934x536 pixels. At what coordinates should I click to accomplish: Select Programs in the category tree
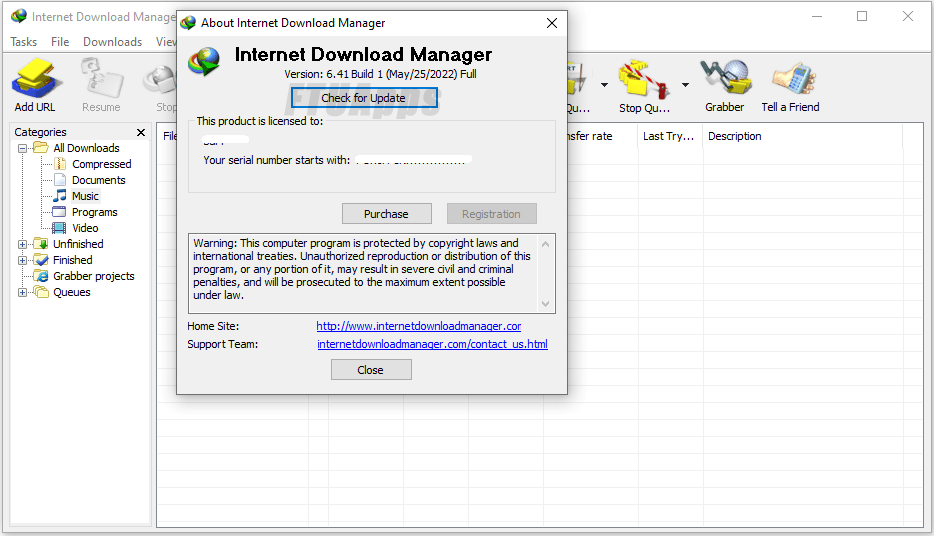click(95, 212)
